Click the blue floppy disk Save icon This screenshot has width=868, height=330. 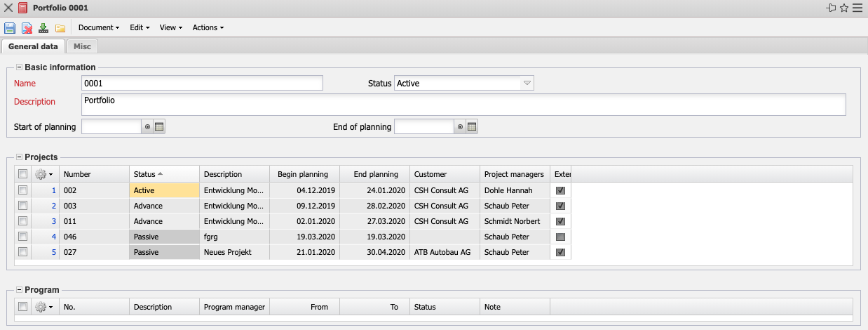pos(10,28)
